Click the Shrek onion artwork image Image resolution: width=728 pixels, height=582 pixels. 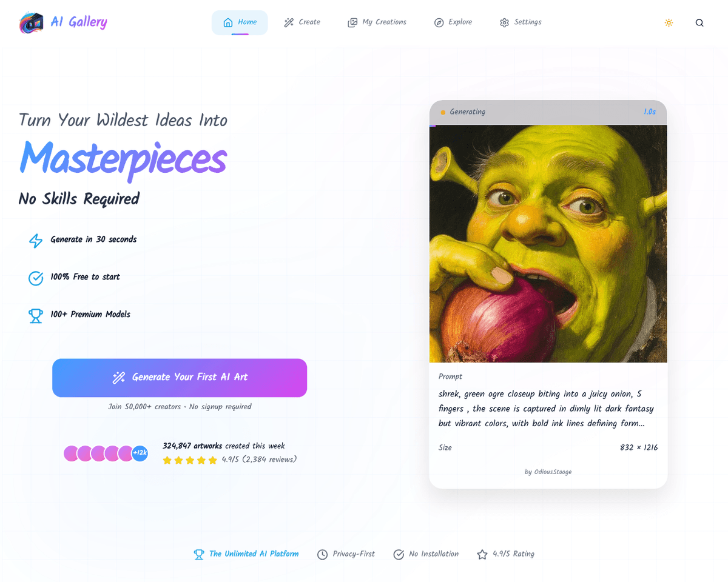coord(548,244)
